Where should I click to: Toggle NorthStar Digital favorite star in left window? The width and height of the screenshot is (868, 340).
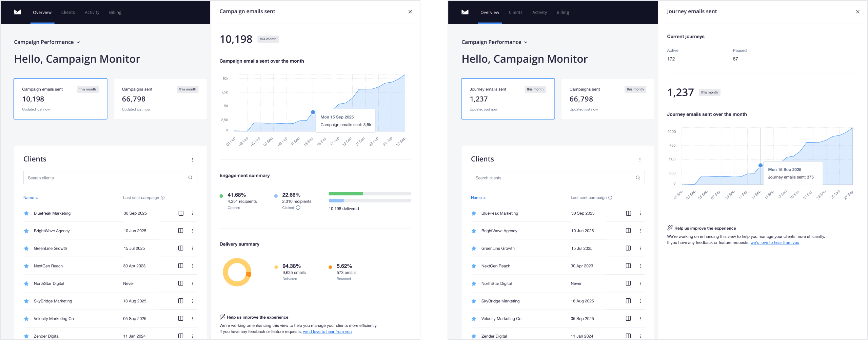click(26, 283)
